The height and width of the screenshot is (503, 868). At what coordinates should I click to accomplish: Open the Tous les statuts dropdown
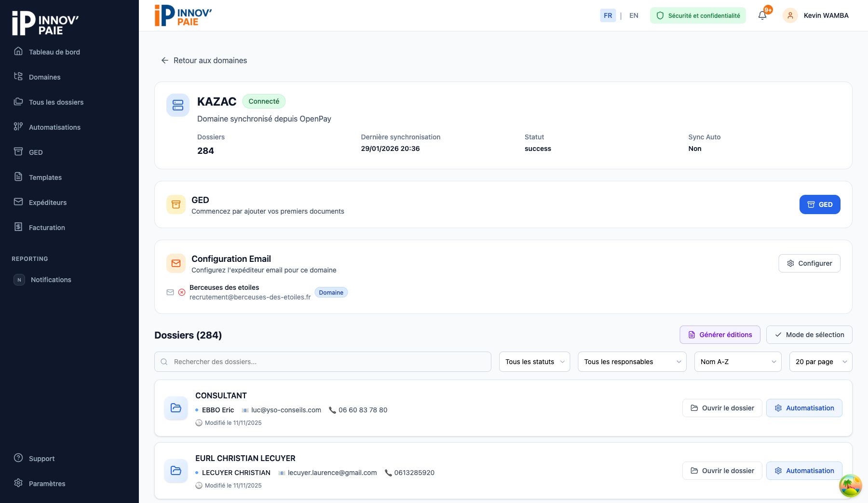click(534, 362)
